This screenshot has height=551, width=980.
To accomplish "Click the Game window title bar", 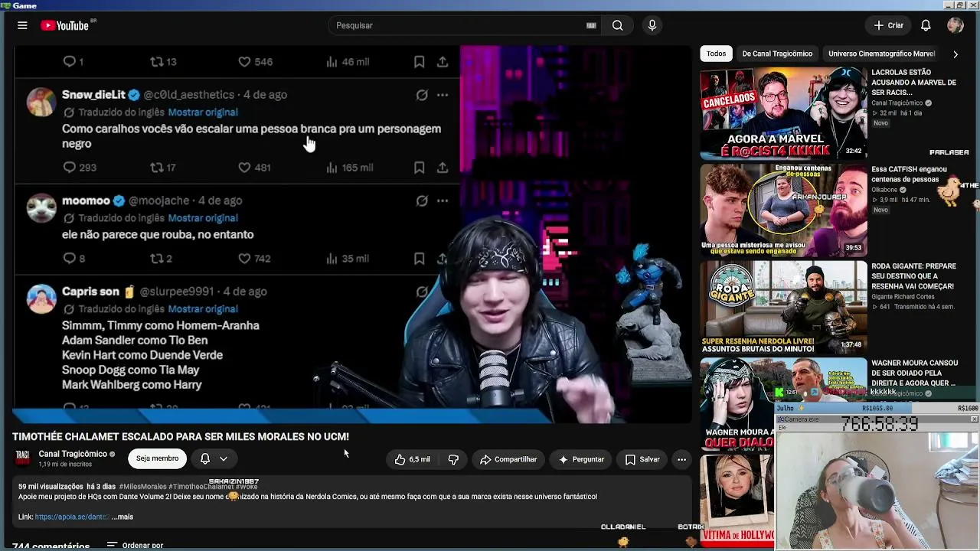I will tap(490, 5).
